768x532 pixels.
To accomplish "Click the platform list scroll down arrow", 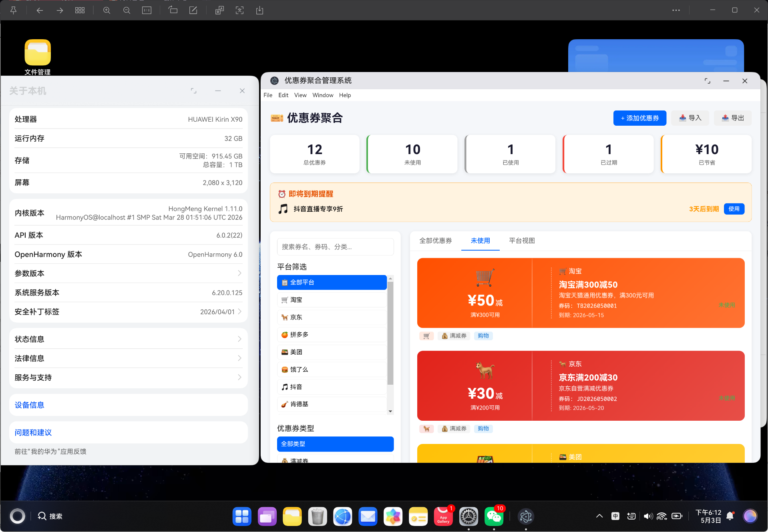I will [x=390, y=412].
